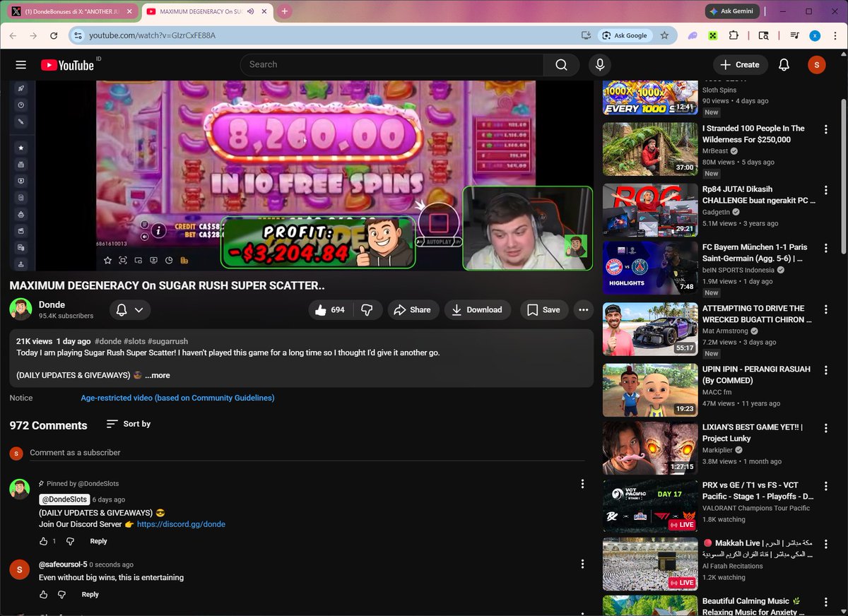Go to YouTube home via logo

(67, 65)
